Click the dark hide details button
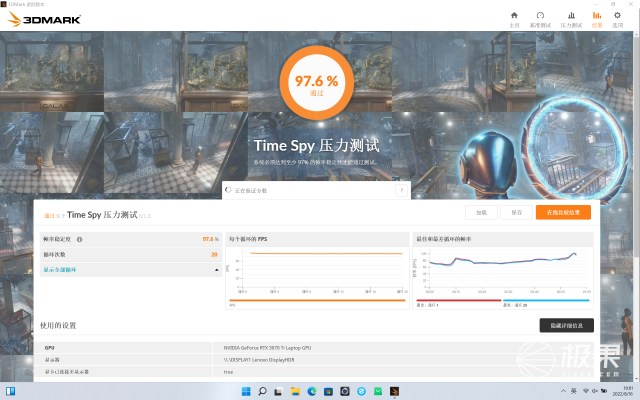The image size is (640, 400). (x=567, y=325)
